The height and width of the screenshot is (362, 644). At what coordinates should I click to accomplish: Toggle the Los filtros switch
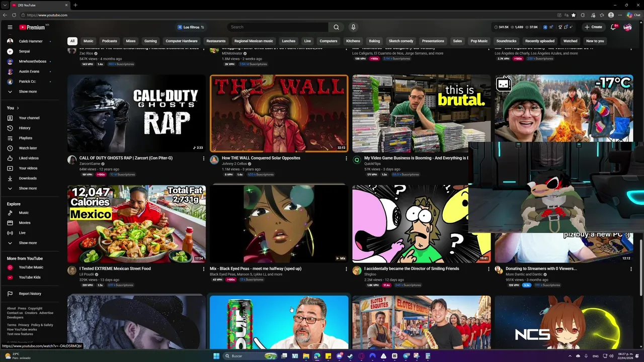191,27
